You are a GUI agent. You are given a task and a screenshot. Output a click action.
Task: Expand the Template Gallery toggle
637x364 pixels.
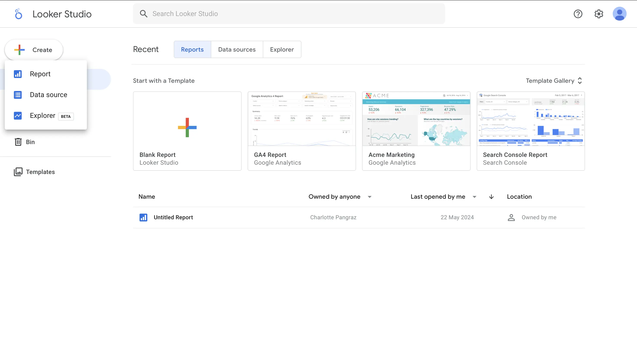point(554,81)
